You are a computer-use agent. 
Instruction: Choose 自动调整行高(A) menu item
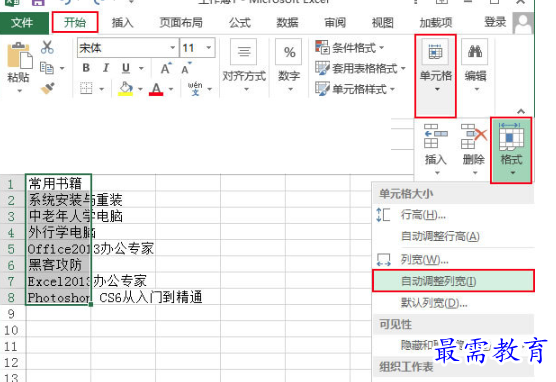click(x=454, y=236)
